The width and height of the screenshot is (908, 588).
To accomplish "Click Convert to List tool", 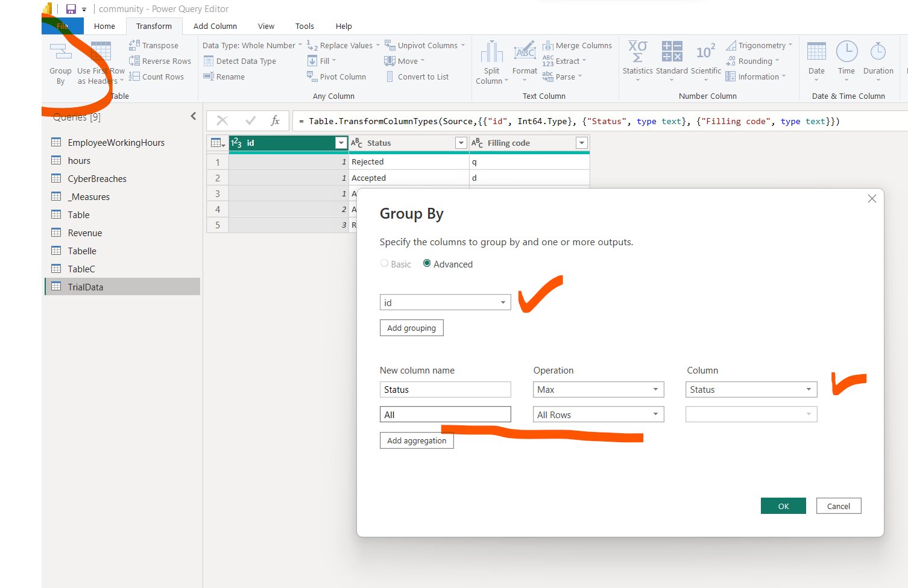I will point(417,77).
